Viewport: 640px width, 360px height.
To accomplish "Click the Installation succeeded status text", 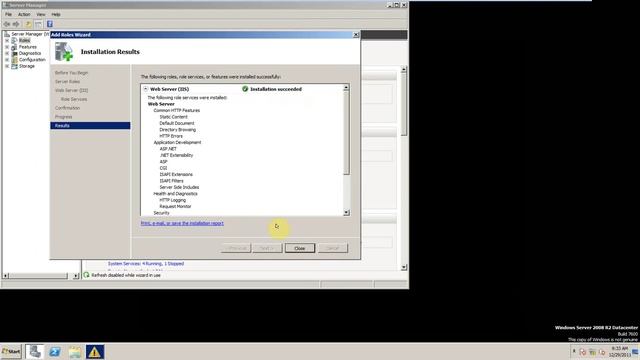I will click(x=276, y=89).
